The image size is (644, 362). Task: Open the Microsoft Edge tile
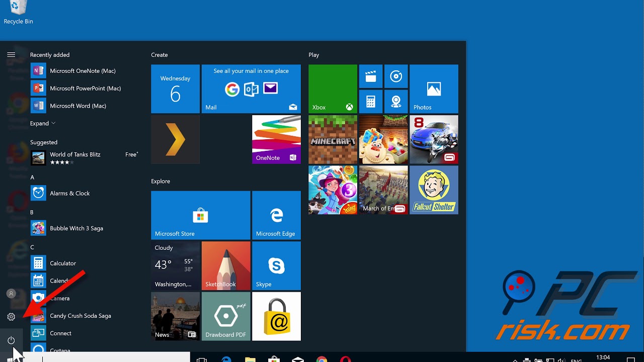coord(276,215)
